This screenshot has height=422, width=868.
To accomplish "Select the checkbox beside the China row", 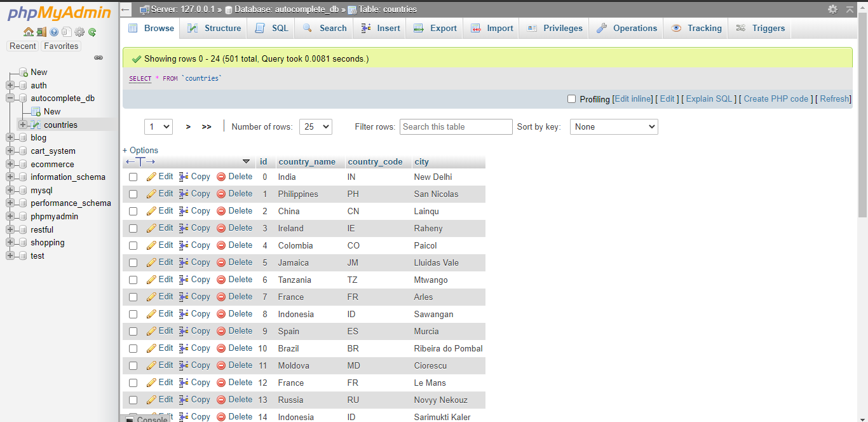I will pyautogui.click(x=133, y=210).
